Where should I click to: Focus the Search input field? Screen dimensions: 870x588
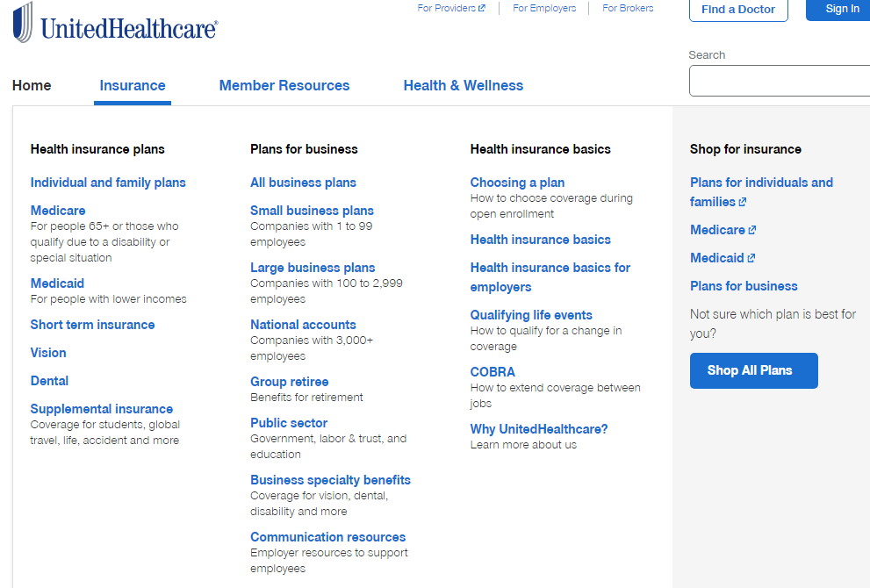(780, 81)
